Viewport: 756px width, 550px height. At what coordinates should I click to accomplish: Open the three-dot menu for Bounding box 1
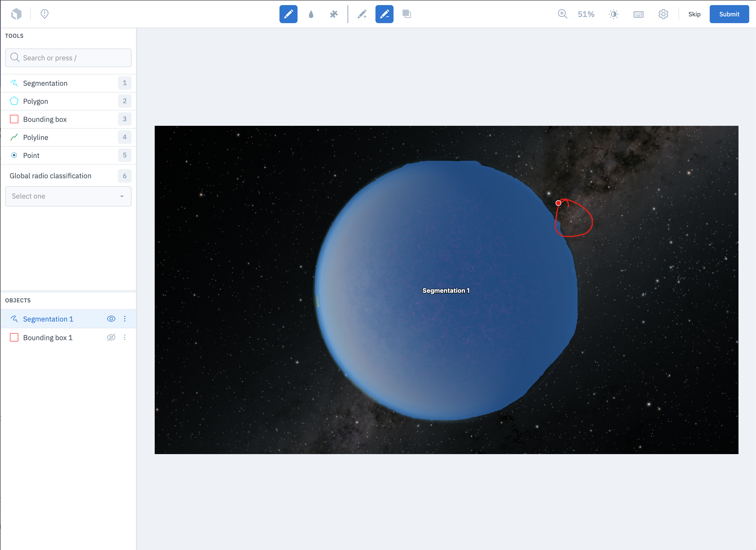tap(125, 337)
